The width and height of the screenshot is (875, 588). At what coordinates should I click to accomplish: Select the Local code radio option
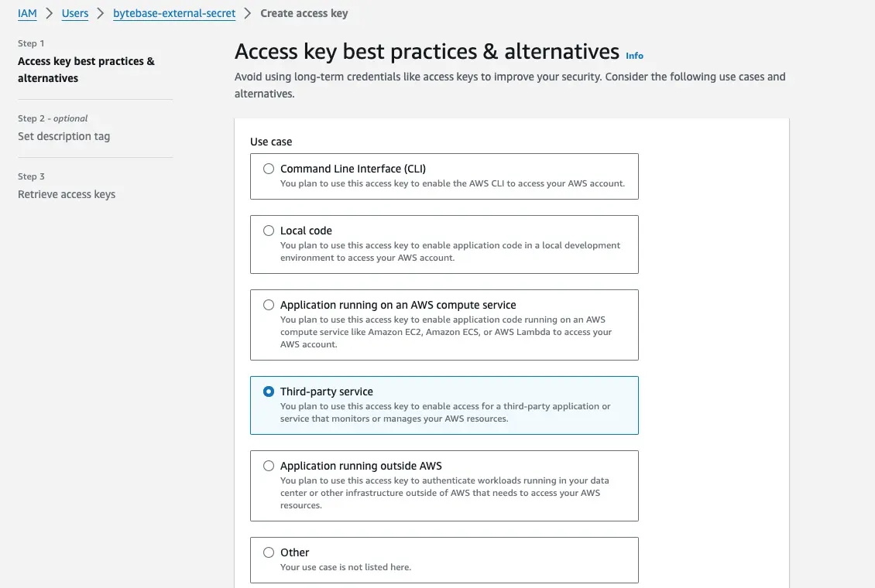pyautogui.click(x=269, y=231)
